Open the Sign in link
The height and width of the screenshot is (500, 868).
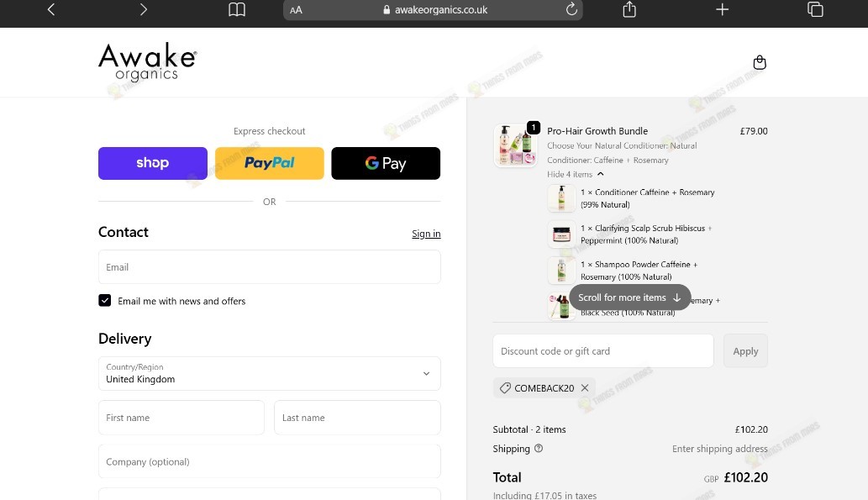(x=426, y=234)
